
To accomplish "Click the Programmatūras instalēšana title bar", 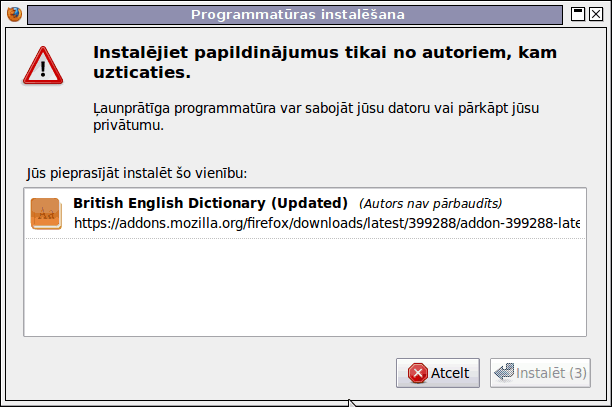I will (x=295, y=15).
